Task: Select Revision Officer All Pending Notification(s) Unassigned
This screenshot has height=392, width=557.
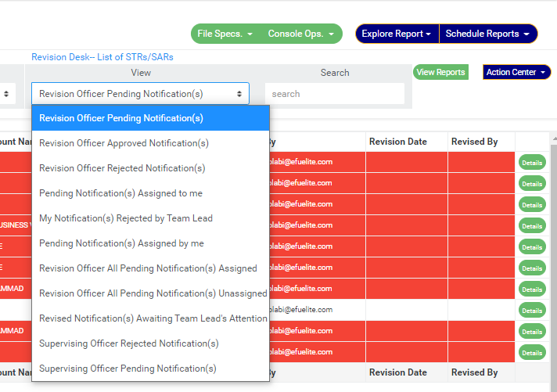Action: click(x=153, y=293)
